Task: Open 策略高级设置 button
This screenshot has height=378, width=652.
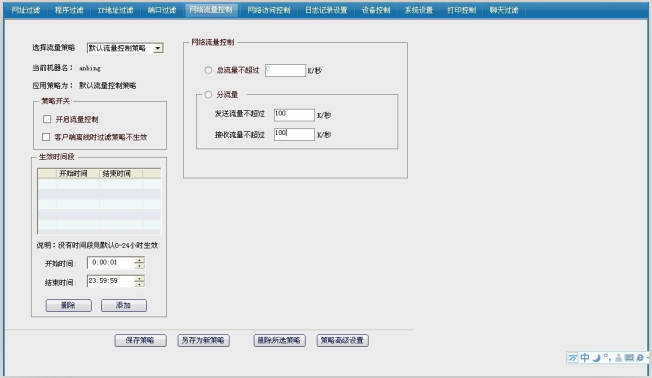Action: pyautogui.click(x=343, y=341)
